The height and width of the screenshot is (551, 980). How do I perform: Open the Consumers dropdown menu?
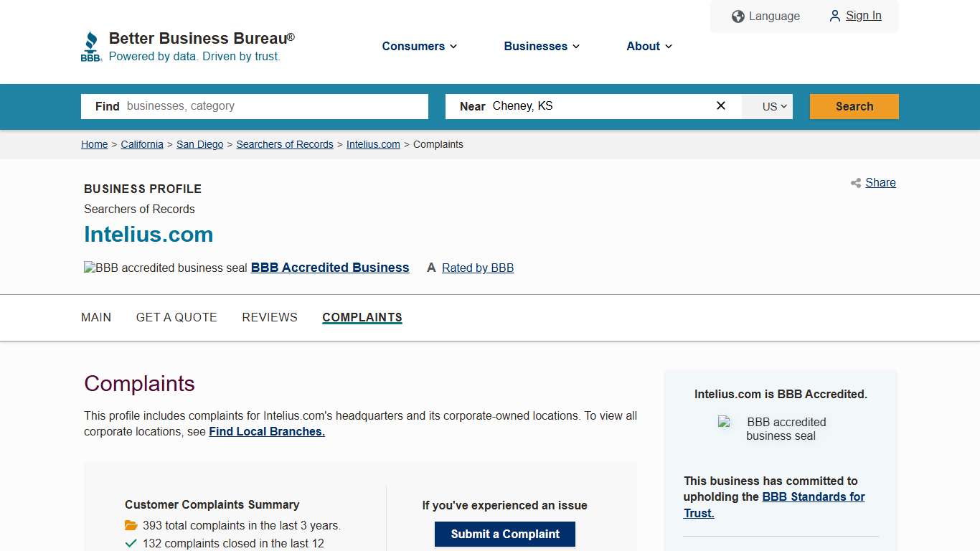coord(419,46)
